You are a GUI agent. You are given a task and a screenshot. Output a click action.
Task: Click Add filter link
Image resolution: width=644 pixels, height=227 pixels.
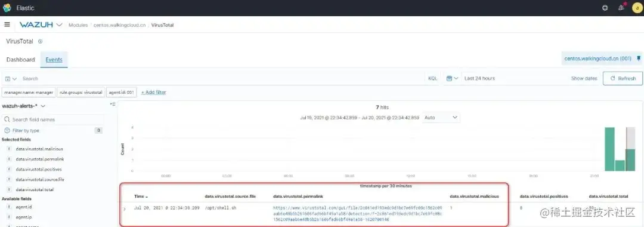(x=154, y=93)
